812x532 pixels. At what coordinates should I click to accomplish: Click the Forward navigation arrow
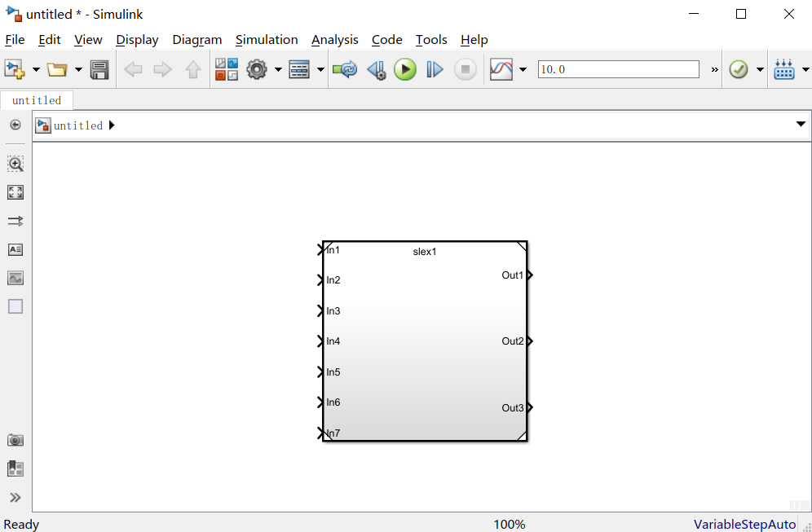(162, 69)
